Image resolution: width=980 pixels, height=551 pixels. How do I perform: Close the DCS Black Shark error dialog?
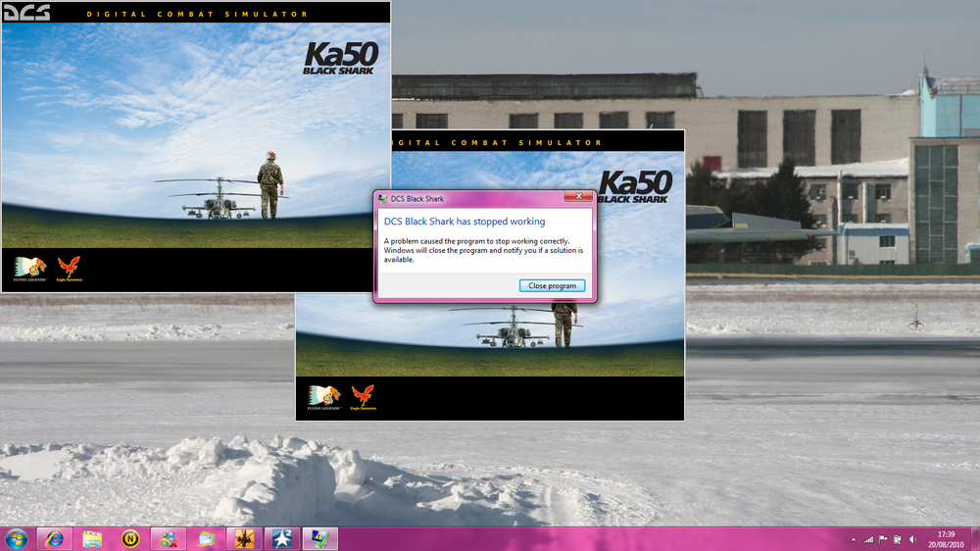[x=578, y=196]
